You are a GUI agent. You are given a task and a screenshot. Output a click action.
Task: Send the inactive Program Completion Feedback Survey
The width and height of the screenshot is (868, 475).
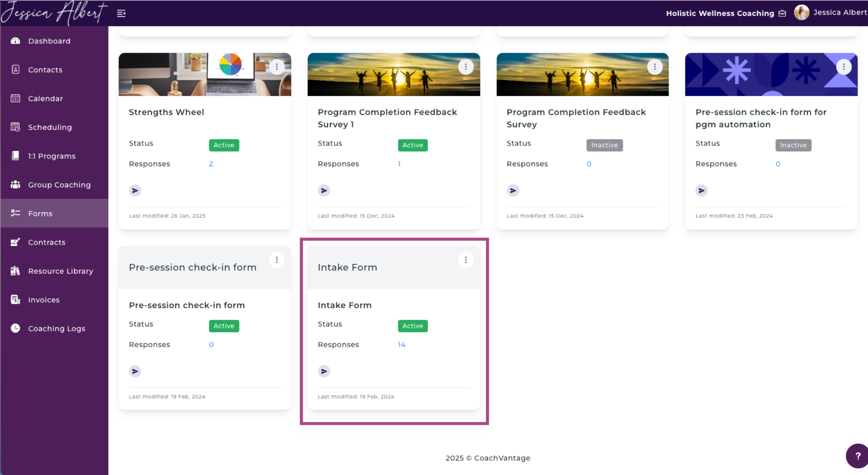point(513,191)
